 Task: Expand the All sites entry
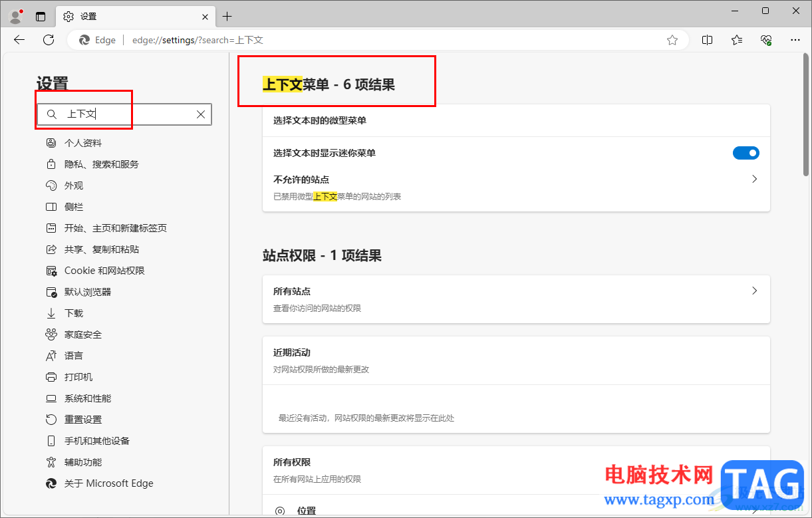[516, 299]
